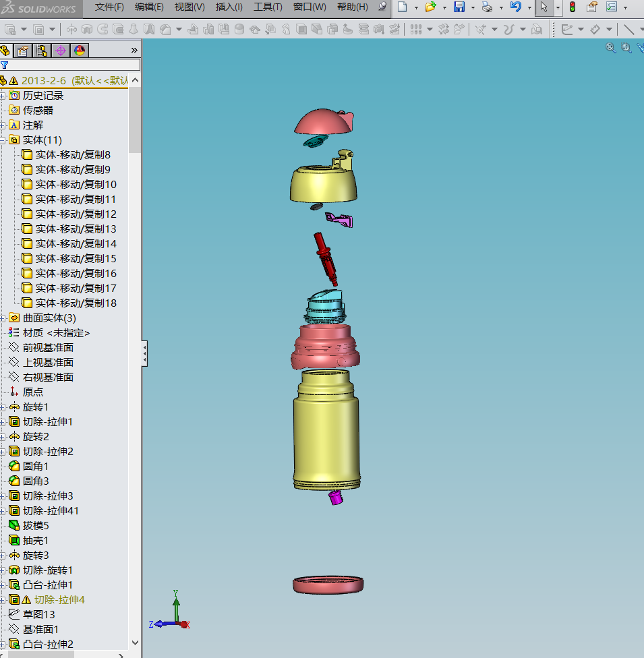The width and height of the screenshot is (644, 658).
Task: Switch to the PropertyManager tab
Action: [x=23, y=51]
